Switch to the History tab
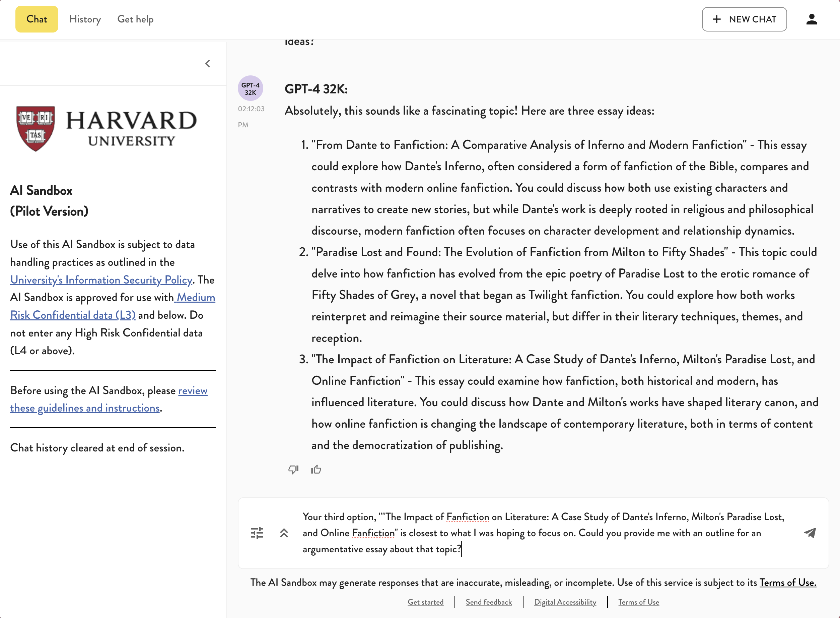 click(85, 19)
